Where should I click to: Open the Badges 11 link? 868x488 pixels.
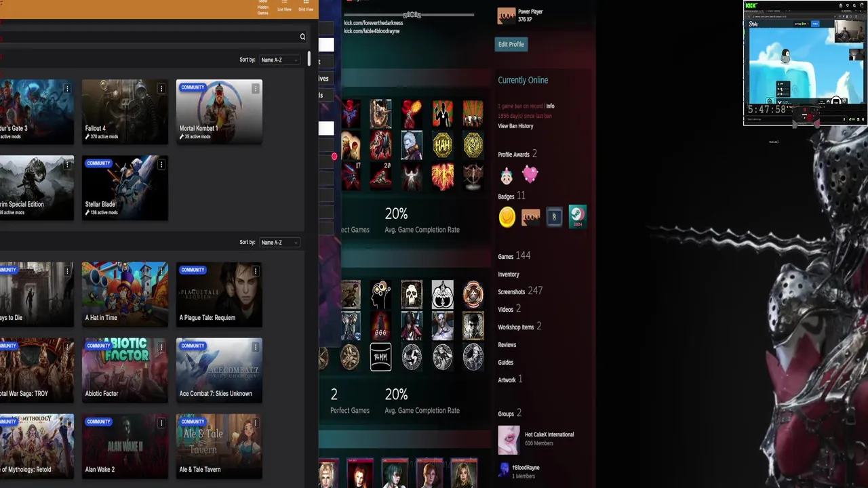511,196
